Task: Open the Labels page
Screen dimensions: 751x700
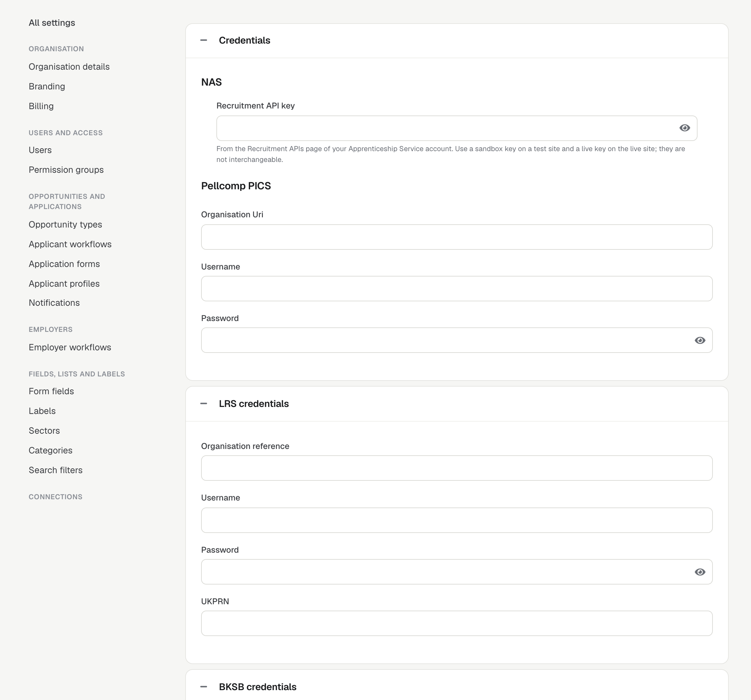Action: 42,411
